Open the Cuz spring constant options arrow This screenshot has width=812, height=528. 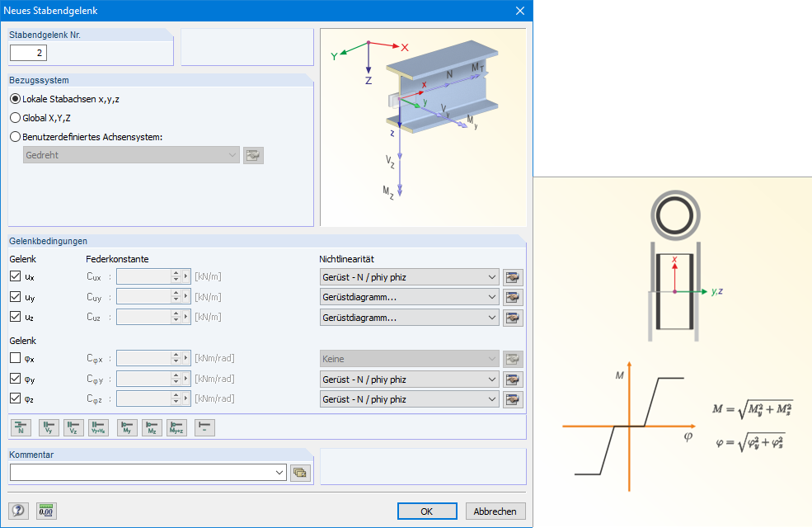186,317
